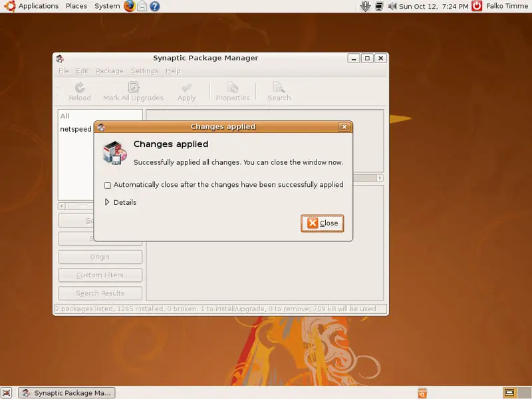Select the netspeed entry in list
Viewport: 532px width, 399px height.
click(76, 129)
